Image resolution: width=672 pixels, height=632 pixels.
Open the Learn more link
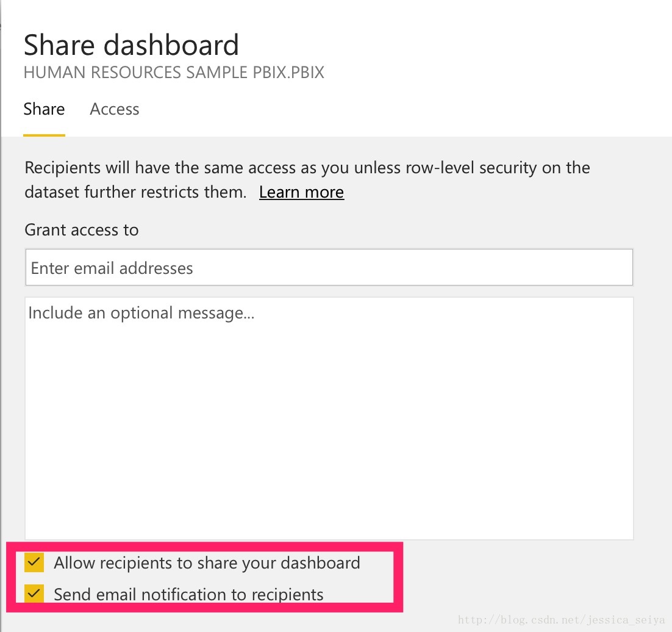301,192
